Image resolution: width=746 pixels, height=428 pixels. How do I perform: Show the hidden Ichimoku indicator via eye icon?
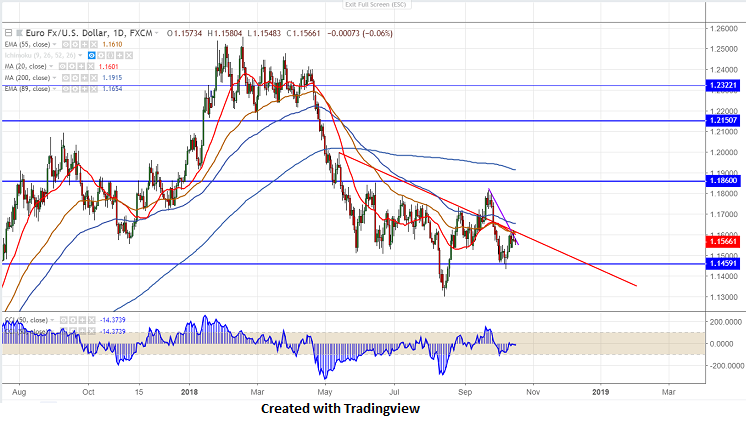(x=91, y=56)
